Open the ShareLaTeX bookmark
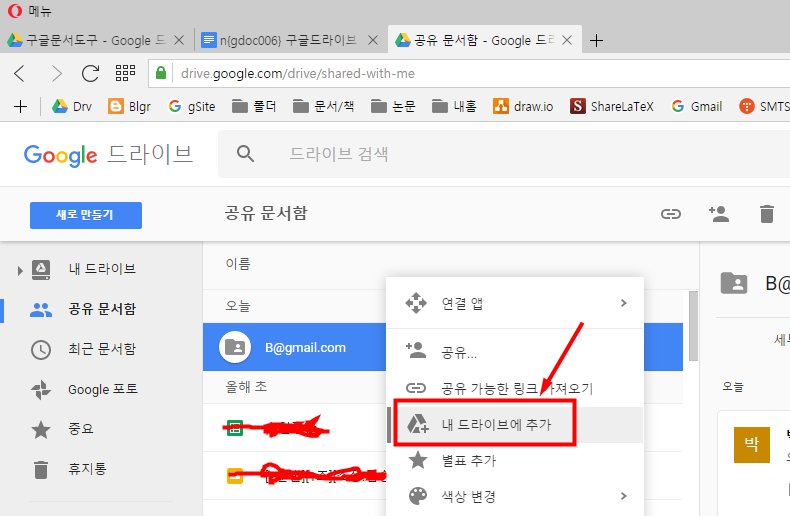The height and width of the screenshot is (516, 790). coord(612,106)
